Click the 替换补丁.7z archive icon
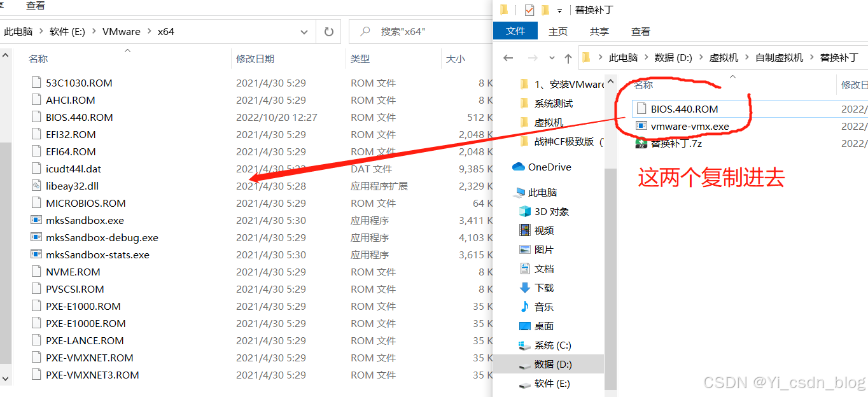 pyautogui.click(x=641, y=143)
